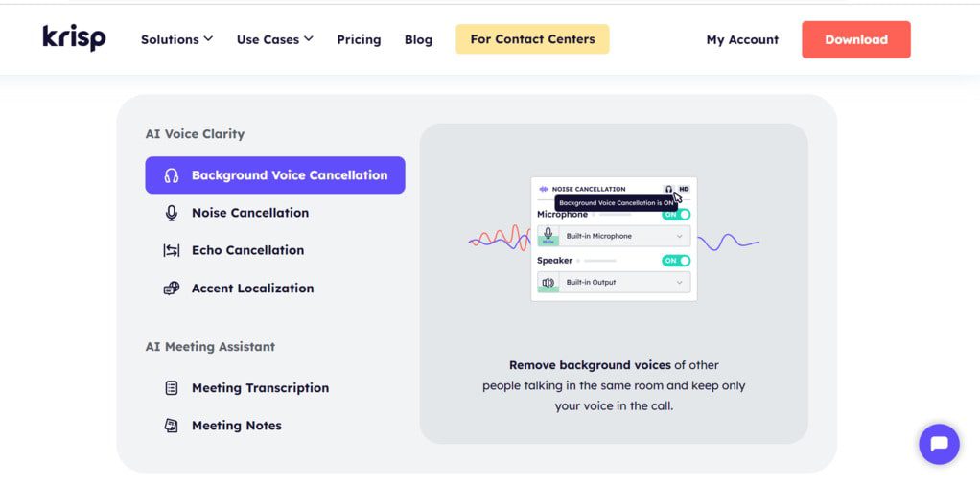Click the Echo Cancellation arrows icon
Viewport: 980px width, 486px height.
pos(172,250)
